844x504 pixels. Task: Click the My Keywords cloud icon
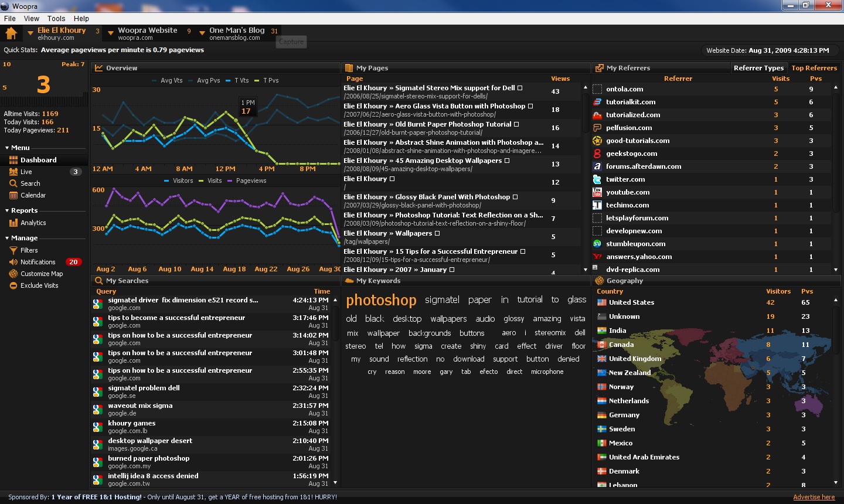click(349, 281)
